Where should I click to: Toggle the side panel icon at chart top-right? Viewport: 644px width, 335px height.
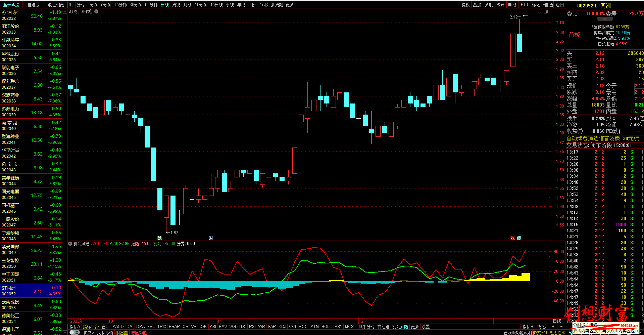click(x=546, y=11)
